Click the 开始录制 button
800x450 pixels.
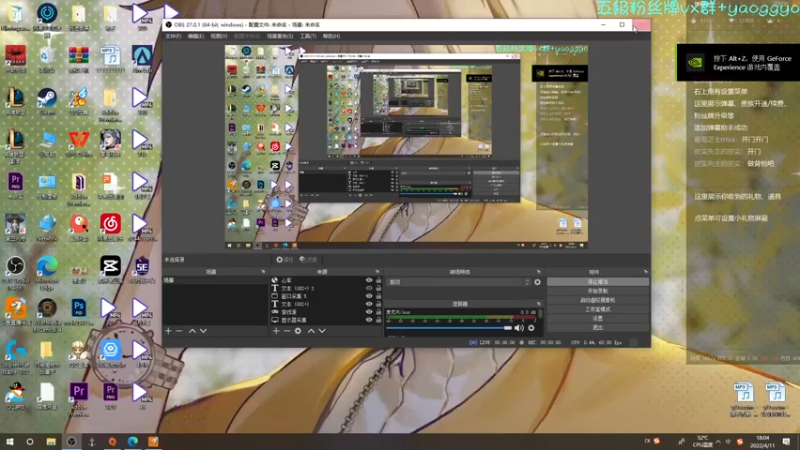pyautogui.click(x=598, y=291)
